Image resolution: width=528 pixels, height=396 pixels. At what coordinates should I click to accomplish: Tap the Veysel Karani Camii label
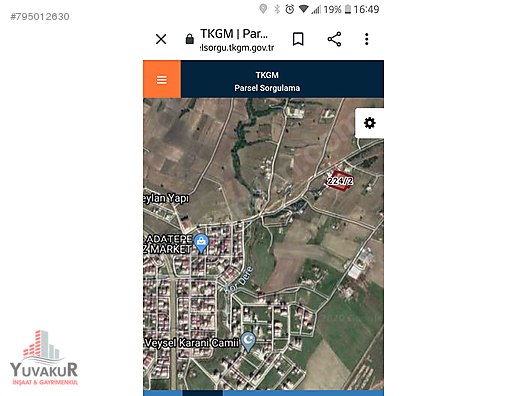point(192,343)
